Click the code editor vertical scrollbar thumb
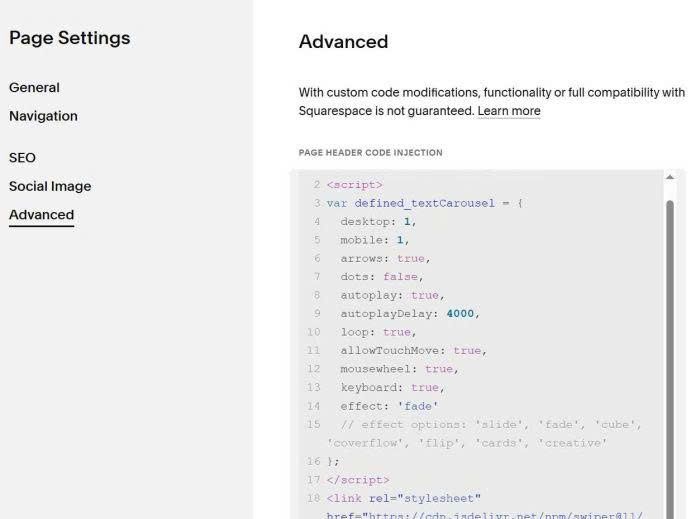Viewport: 700px width, 519px height. [x=670, y=350]
